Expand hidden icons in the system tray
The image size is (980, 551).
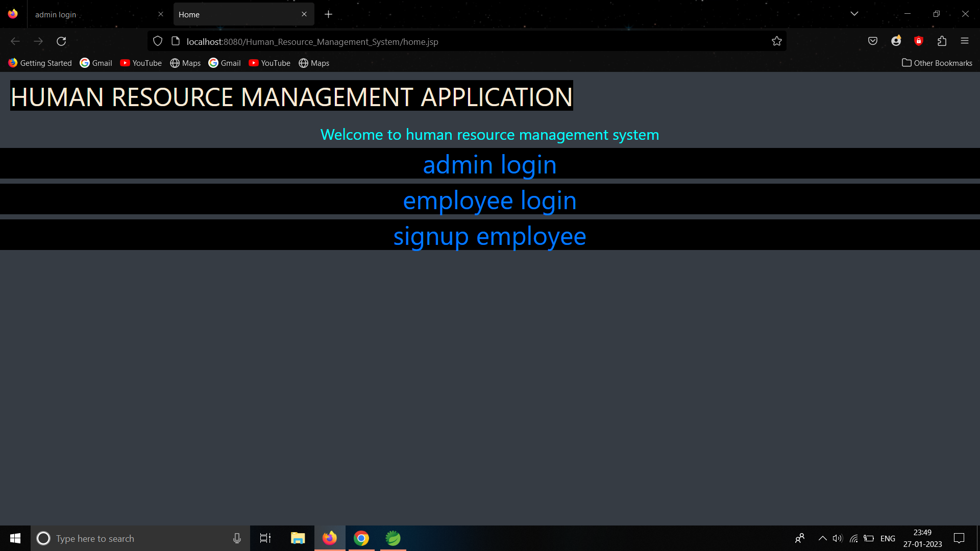pos(822,538)
